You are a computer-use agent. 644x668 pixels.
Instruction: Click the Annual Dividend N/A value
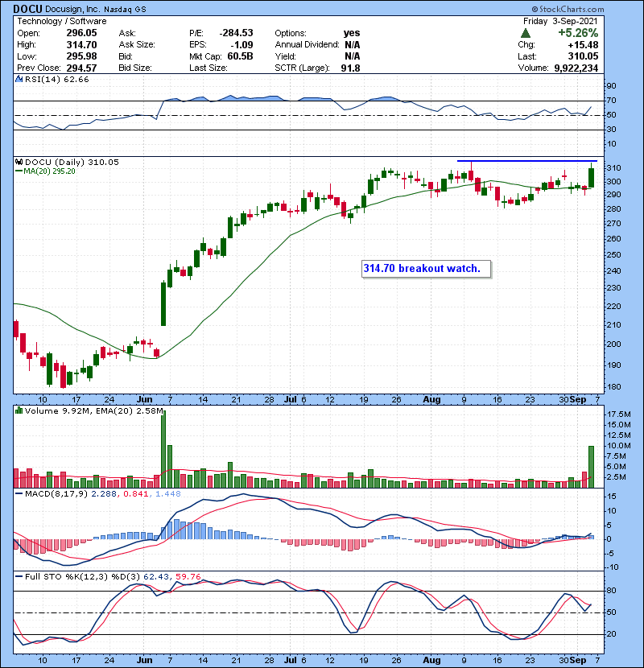pyautogui.click(x=352, y=45)
